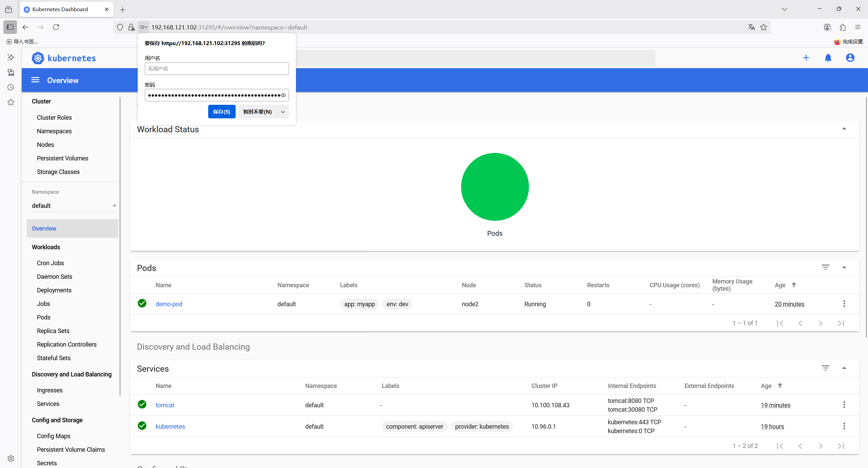Expand options arrow next to 暂时不要

coord(283,112)
